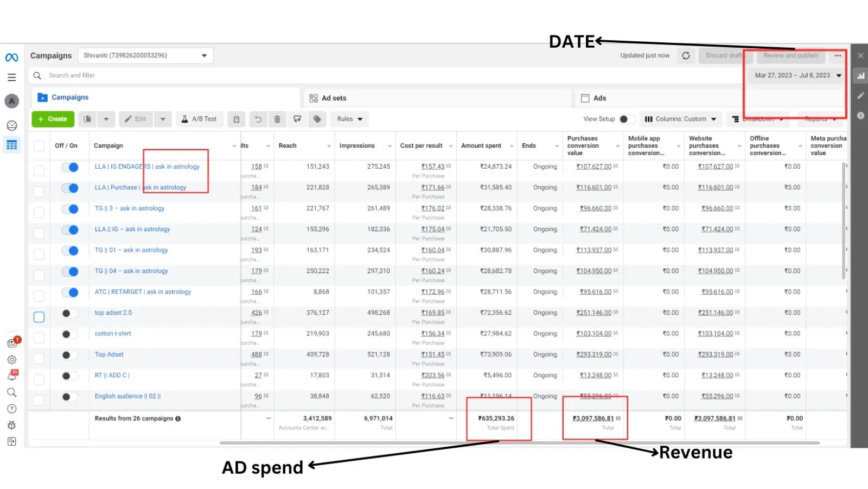Open the help question mark icon
Viewport: 868px width, 489px height.
tap(11, 409)
